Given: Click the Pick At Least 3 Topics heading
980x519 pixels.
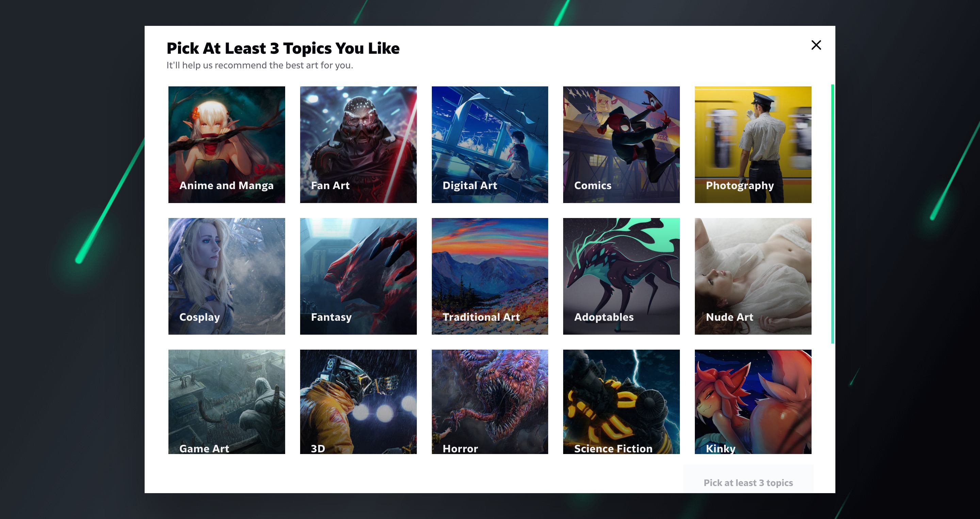Looking at the screenshot, I should tap(283, 48).
